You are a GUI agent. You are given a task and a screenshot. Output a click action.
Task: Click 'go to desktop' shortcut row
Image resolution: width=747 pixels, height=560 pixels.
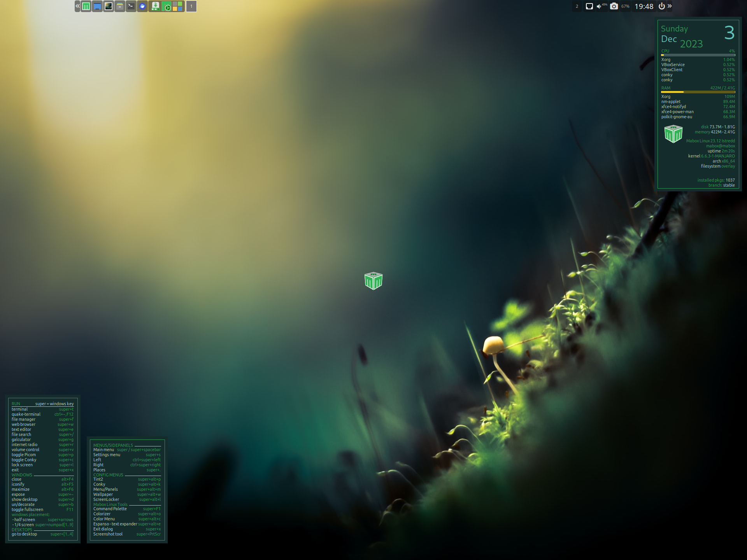(x=42, y=534)
